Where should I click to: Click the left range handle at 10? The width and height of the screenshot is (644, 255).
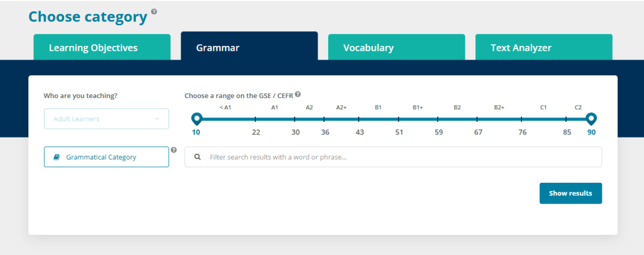click(196, 118)
